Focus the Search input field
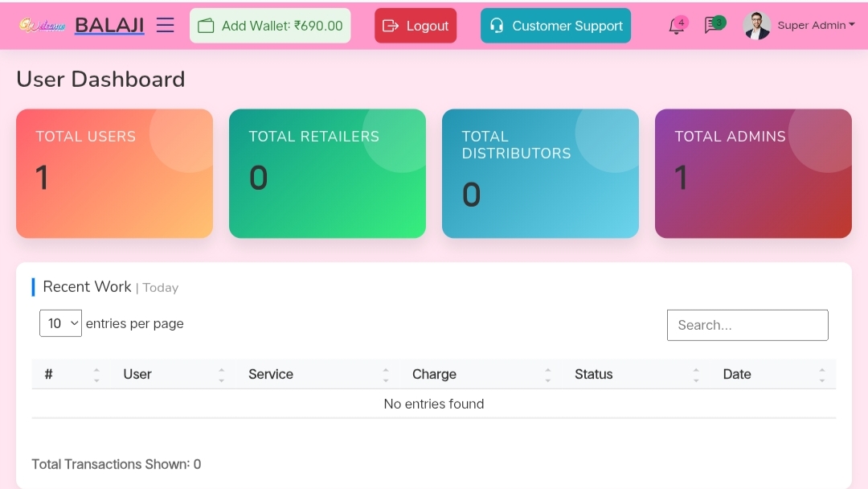The width and height of the screenshot is (868, 489). pos(747,325)
